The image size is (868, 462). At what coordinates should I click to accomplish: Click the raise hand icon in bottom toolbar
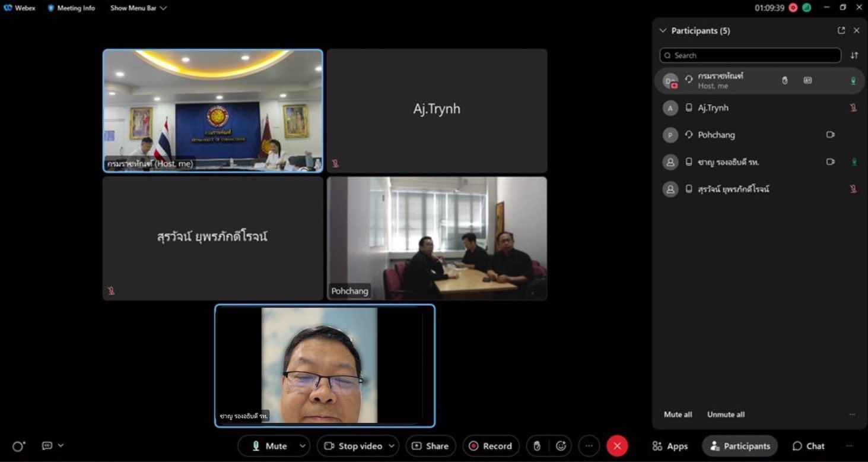coord(537,446)
